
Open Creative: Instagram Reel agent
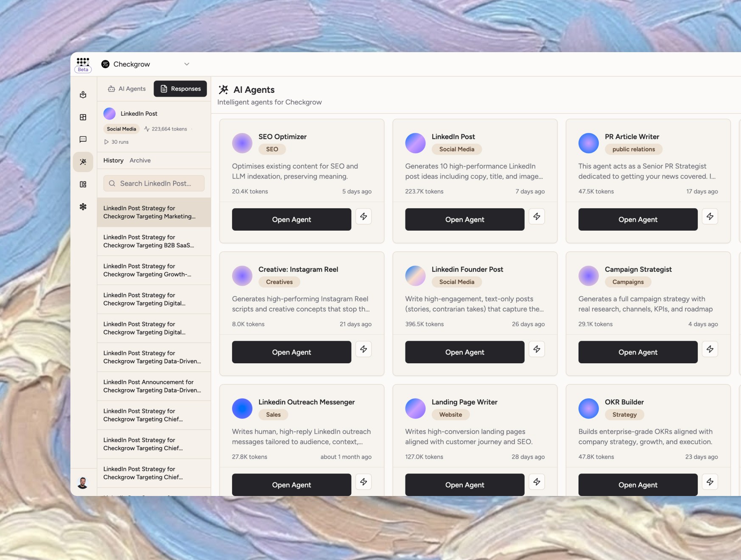tap(291, 352)
